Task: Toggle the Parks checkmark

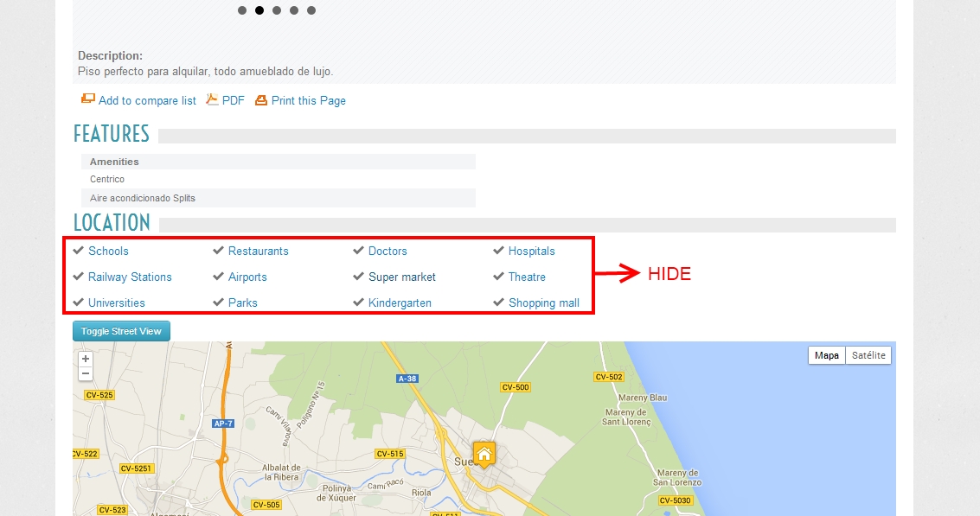Action: coord(218,303)
